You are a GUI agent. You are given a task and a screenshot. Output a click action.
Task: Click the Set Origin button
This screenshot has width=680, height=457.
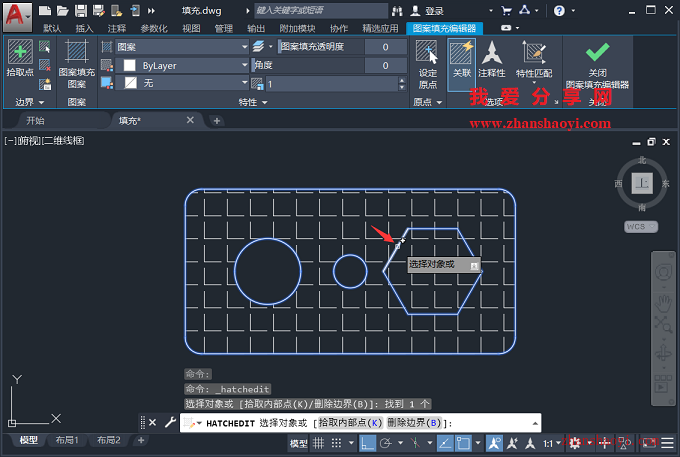pos(427,64)
